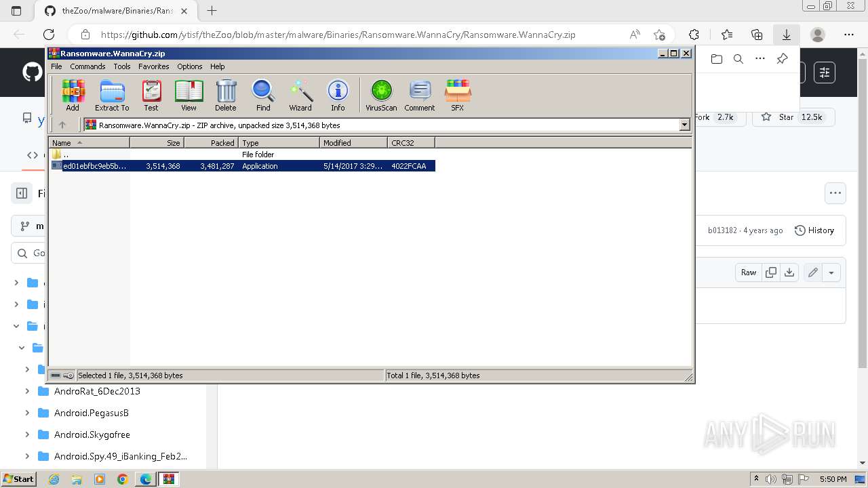The image size is (868, 488).
Task: Click the volume tray icon
Action: click(771, 479)
